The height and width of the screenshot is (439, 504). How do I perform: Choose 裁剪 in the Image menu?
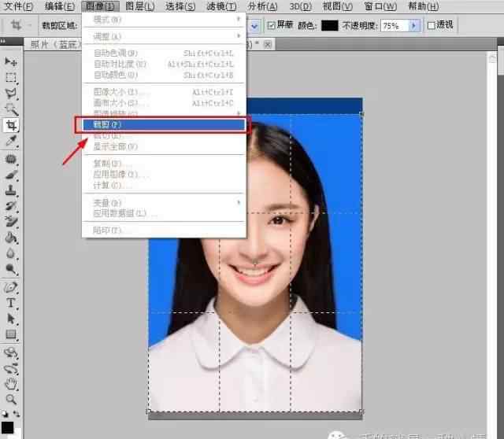pyautogui.click(x=164, y=124)
